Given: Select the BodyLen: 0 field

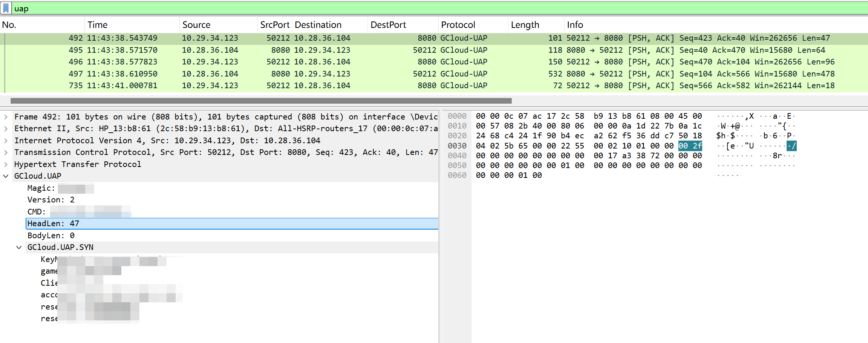Looking at the screenshot, I should [x=51, y=236].
